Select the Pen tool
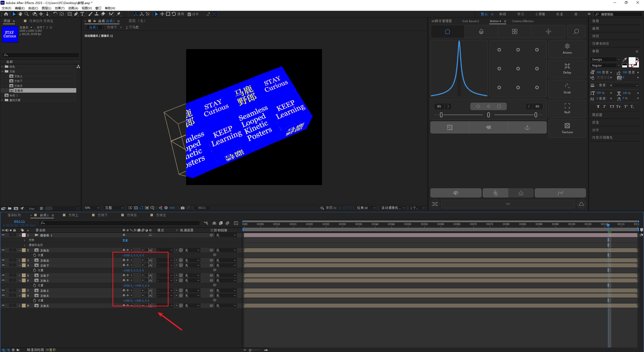 76,14
